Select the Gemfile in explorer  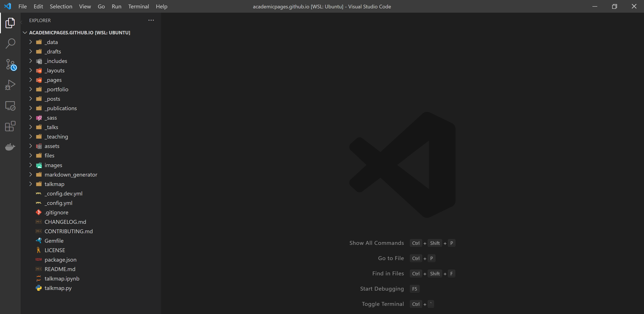click(54, 241)
